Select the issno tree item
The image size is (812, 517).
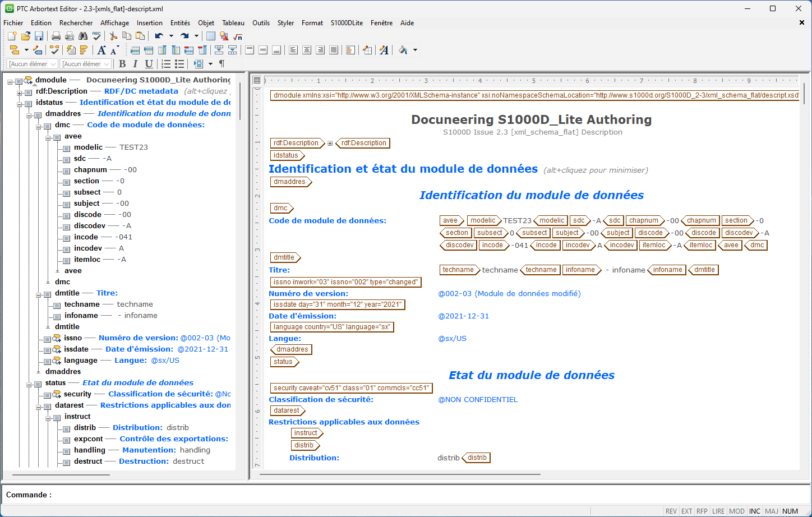(x=73, y=338)
